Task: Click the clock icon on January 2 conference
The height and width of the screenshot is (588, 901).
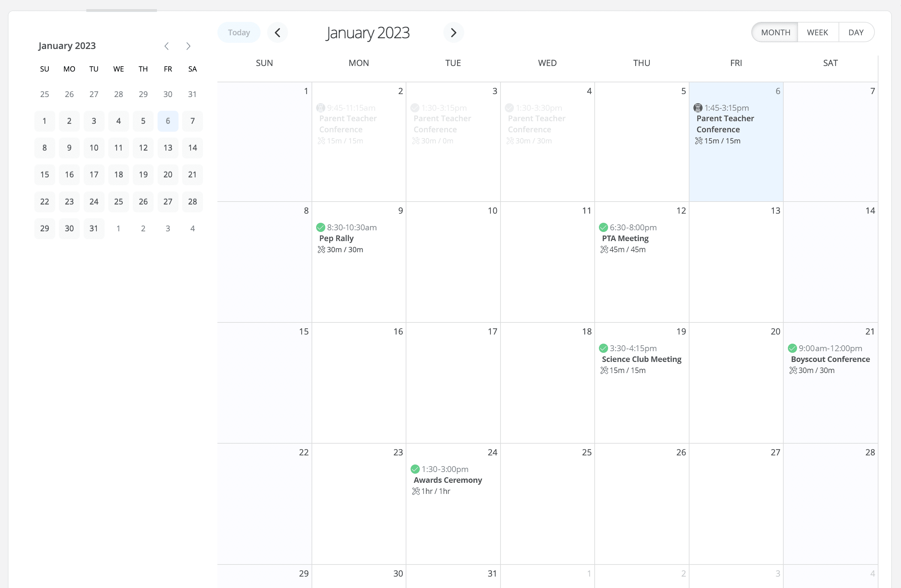Action: [320, 107]
